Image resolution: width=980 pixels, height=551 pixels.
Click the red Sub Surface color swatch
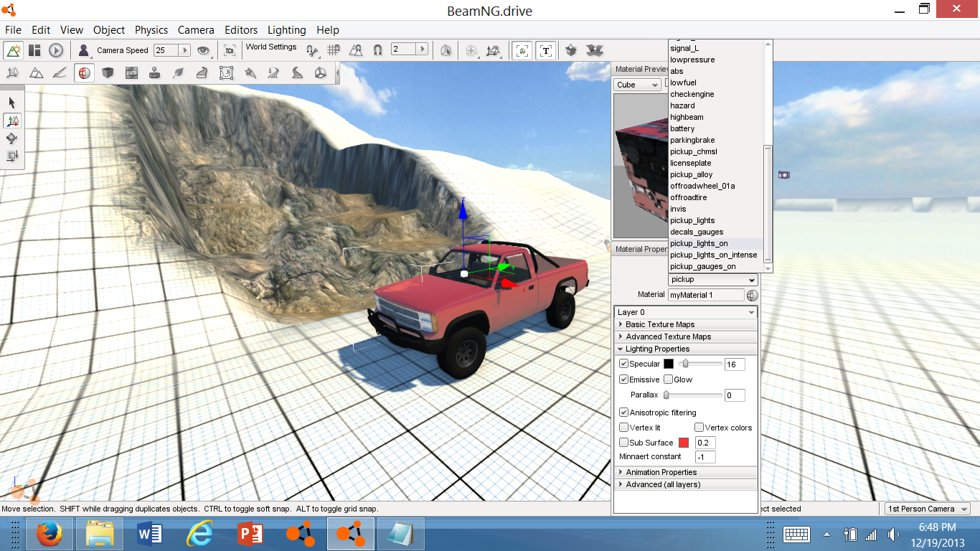684,443
